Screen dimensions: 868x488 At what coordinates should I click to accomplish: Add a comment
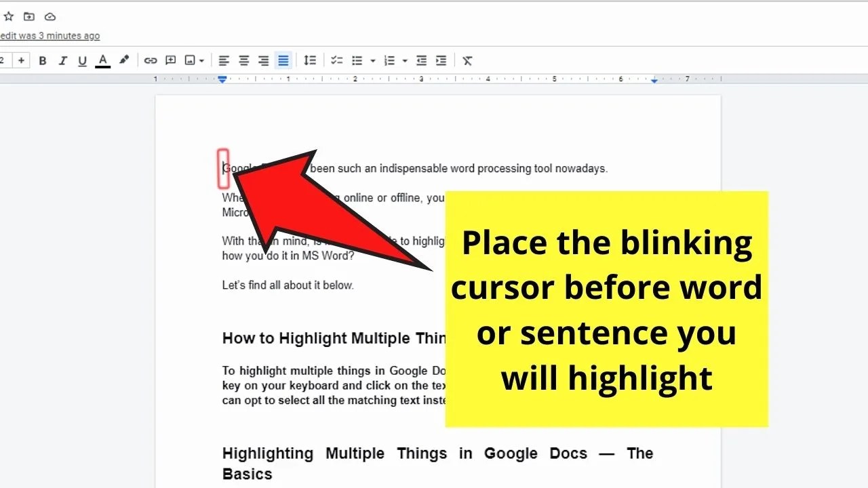pyautogui.click(x=170, y=60)
